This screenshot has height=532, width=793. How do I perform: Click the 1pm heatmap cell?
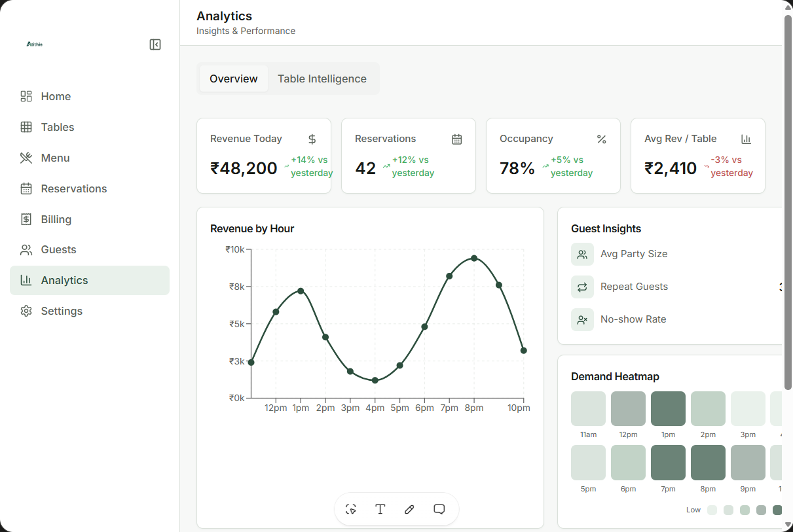click(x=668, y=409)
